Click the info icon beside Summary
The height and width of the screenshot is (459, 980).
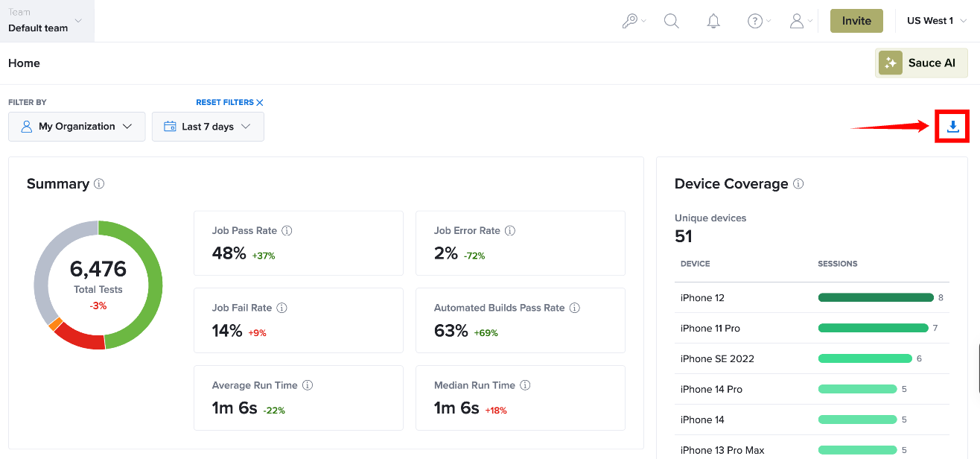click(x=99, y=183)
